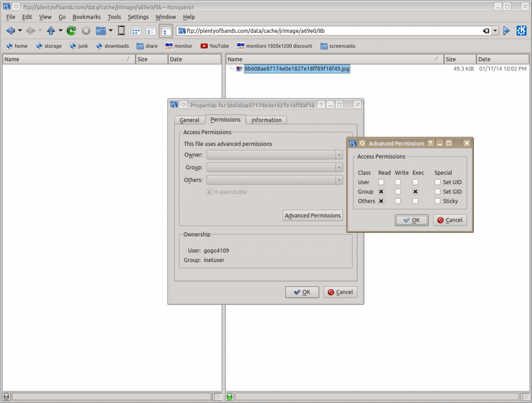Enable Write permission for Group

[398, 192]
